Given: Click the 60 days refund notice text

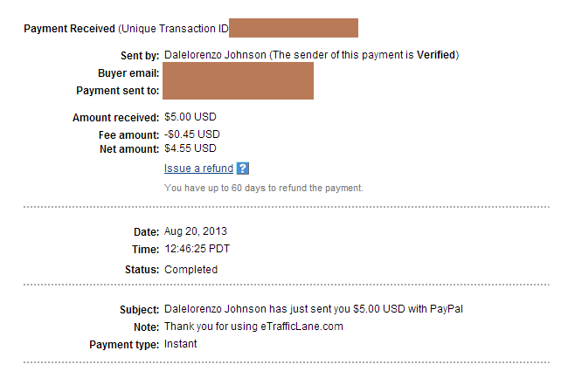Looking at the screenshot, I should point(263,188).
